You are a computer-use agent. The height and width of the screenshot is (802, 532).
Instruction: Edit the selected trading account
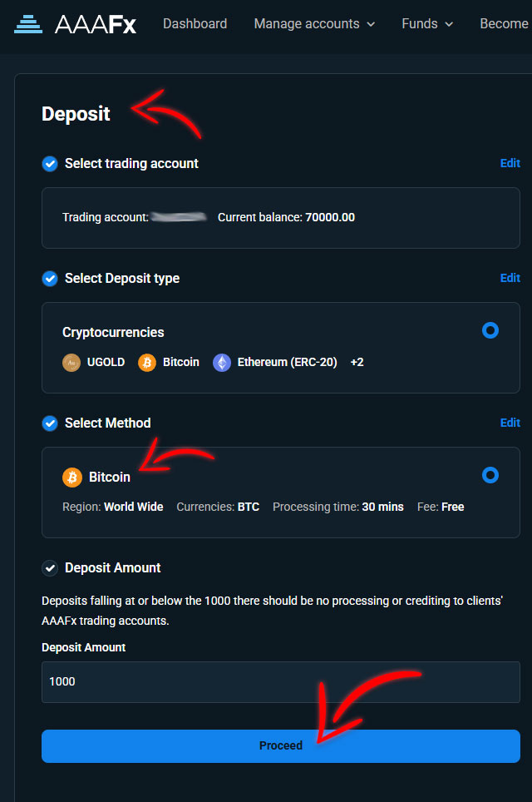tap(510, 163)
